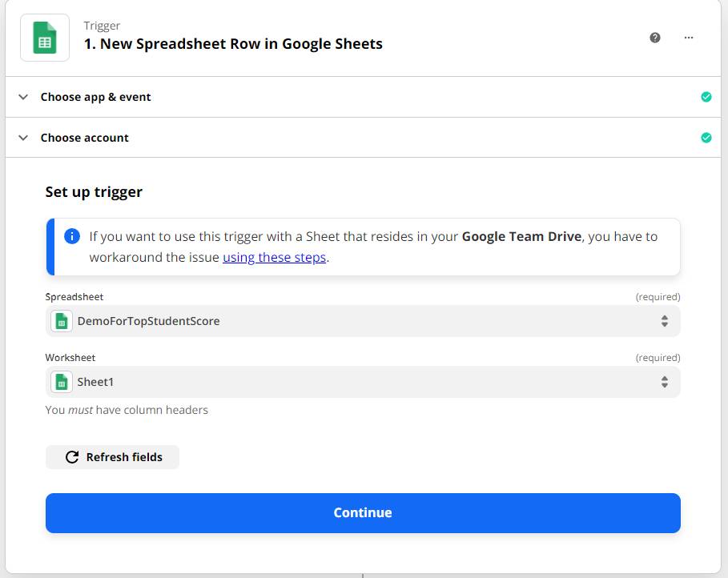728x578 pixels.
Task: Click green checkmark beside Choose app & event
Action: (x=706, y=97)
